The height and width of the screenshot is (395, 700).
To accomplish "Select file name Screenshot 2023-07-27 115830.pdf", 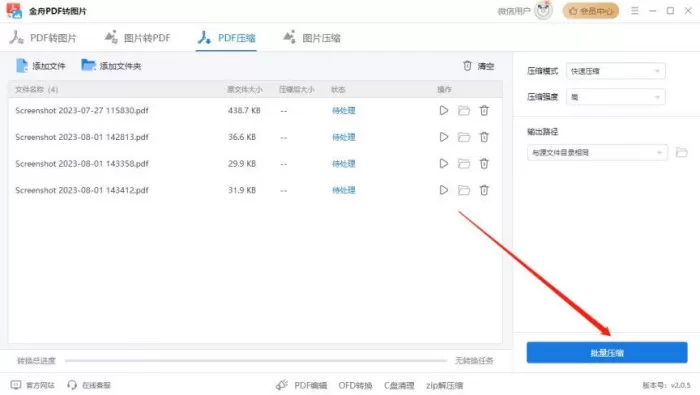I will [82, 110].
